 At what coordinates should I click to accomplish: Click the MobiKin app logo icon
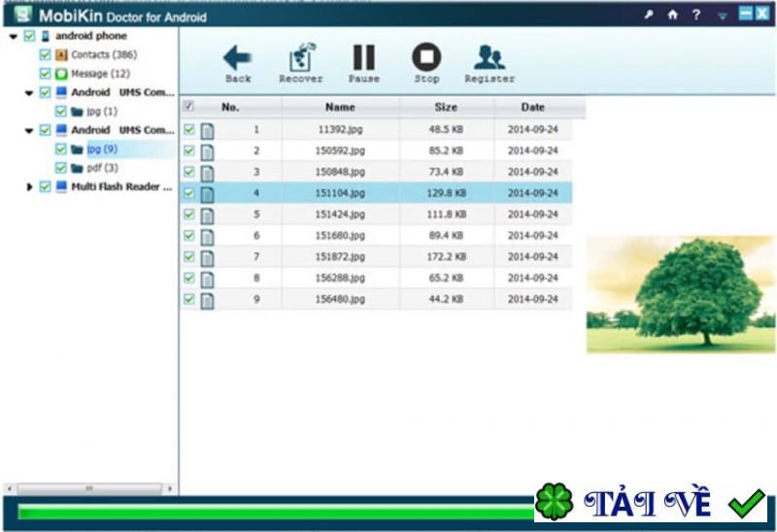[x=22, y=15]
